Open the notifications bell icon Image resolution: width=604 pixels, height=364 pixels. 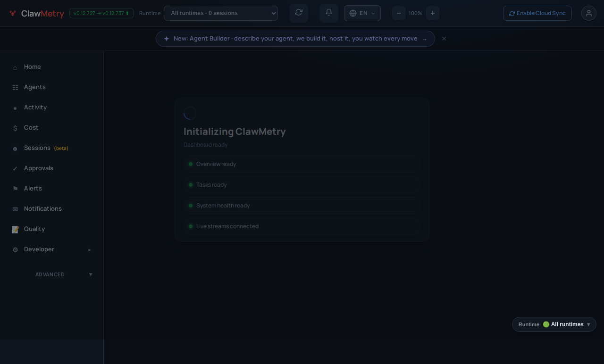329,13
